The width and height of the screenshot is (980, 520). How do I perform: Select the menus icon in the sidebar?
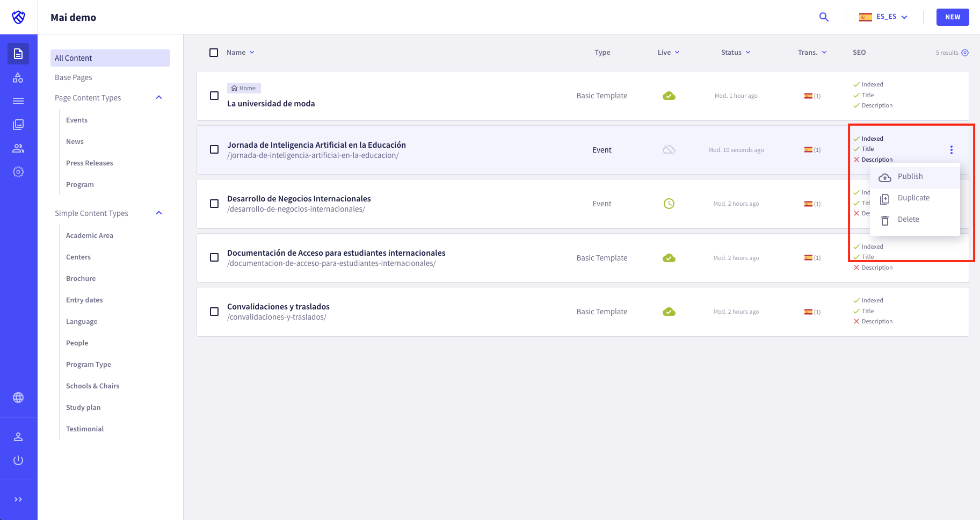(x=18, y=100)
